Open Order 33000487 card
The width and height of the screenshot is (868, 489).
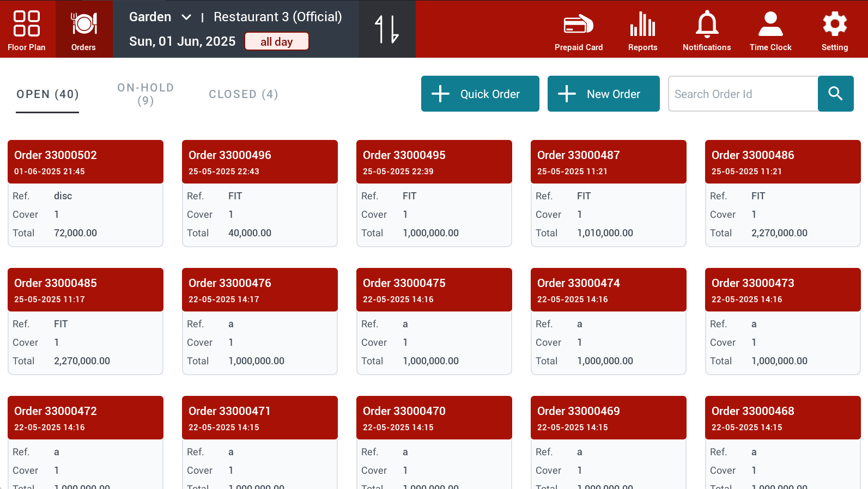pos(609,193)
